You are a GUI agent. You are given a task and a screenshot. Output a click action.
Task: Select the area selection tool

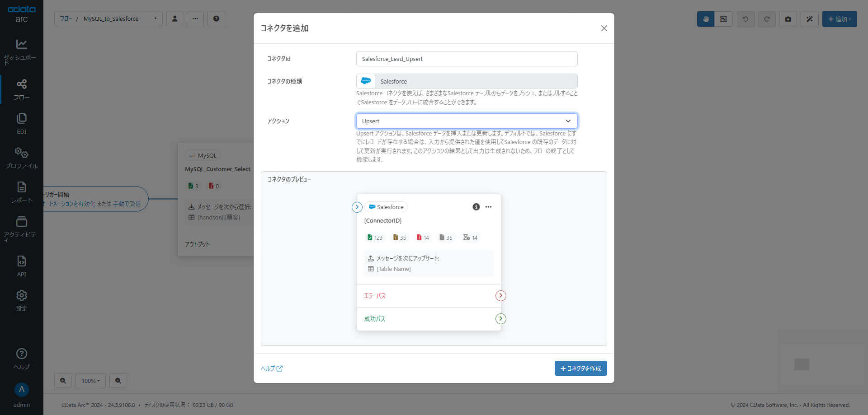pos(724,19)
